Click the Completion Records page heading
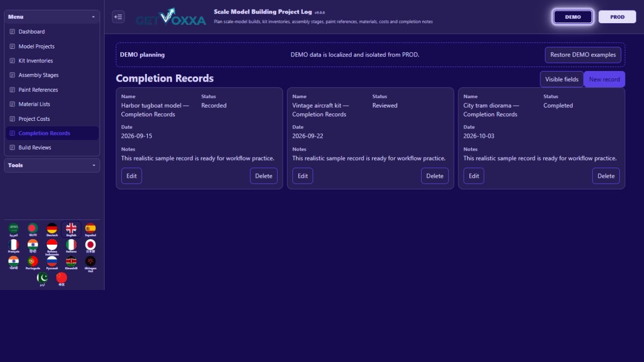 (x=165, y=79)
